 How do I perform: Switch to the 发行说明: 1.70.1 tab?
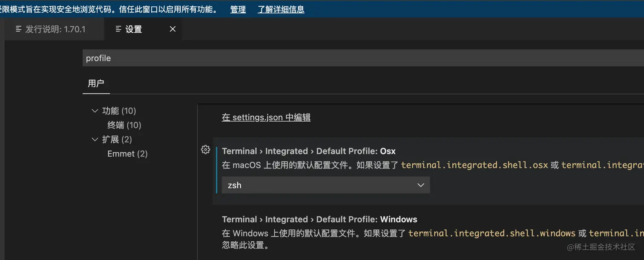(x=55, y=29)
